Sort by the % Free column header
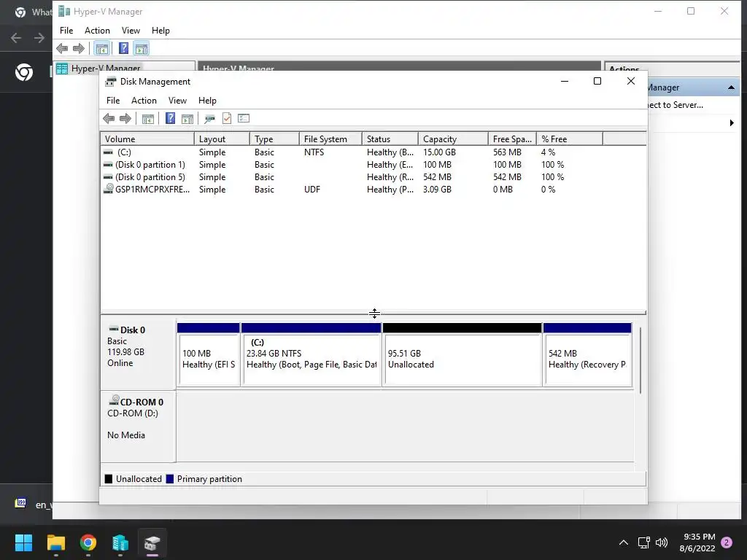The height and width of the screenshot is (560, 747). coord(570,139)
